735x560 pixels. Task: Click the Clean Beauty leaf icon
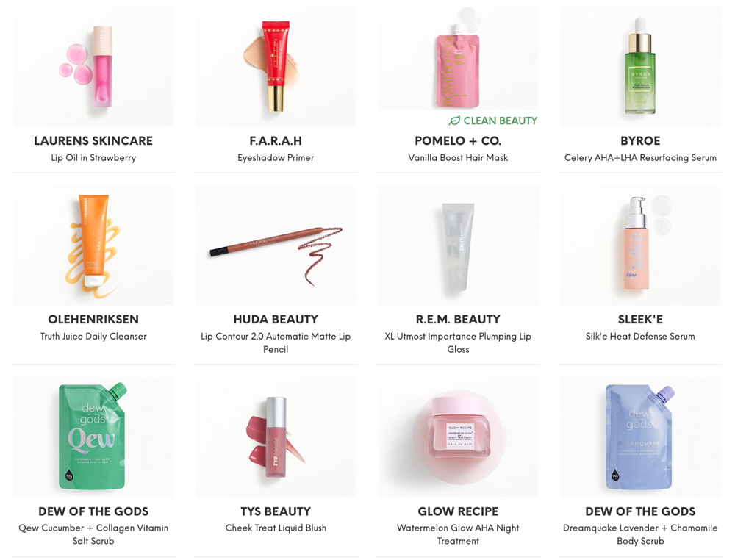454,121
